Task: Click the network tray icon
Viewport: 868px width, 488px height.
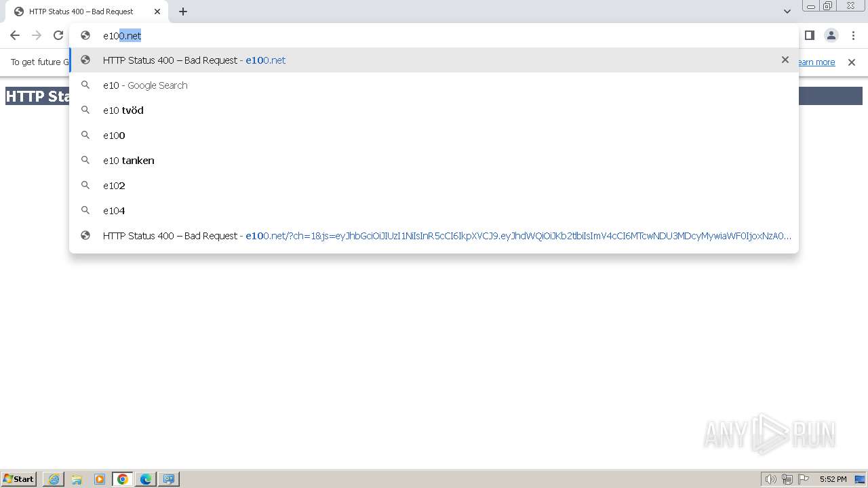Action: tap(787, 479)
